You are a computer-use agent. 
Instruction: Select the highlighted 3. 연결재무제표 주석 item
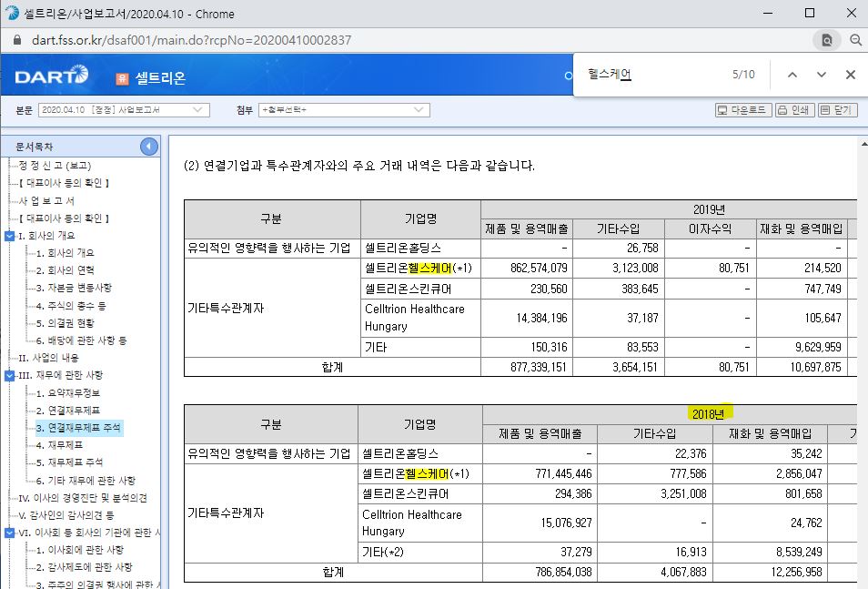pos(78,428)
